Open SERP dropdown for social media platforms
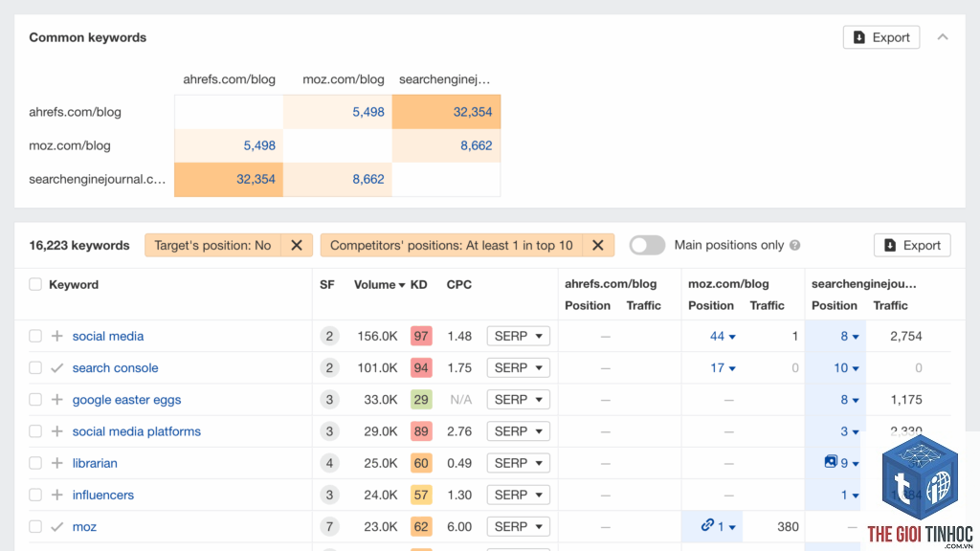This screenshot has height=551, width=980. (x=518, y=431)
